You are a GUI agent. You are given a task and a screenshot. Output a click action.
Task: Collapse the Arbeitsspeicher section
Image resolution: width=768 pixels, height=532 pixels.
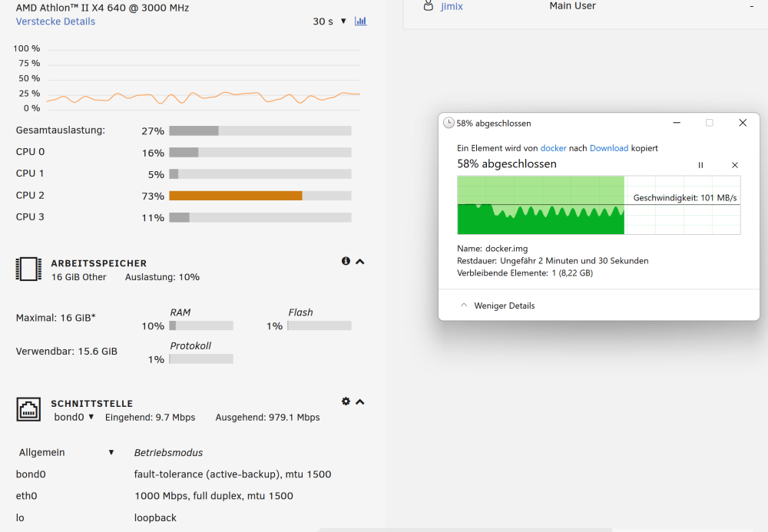click(360, 261)
